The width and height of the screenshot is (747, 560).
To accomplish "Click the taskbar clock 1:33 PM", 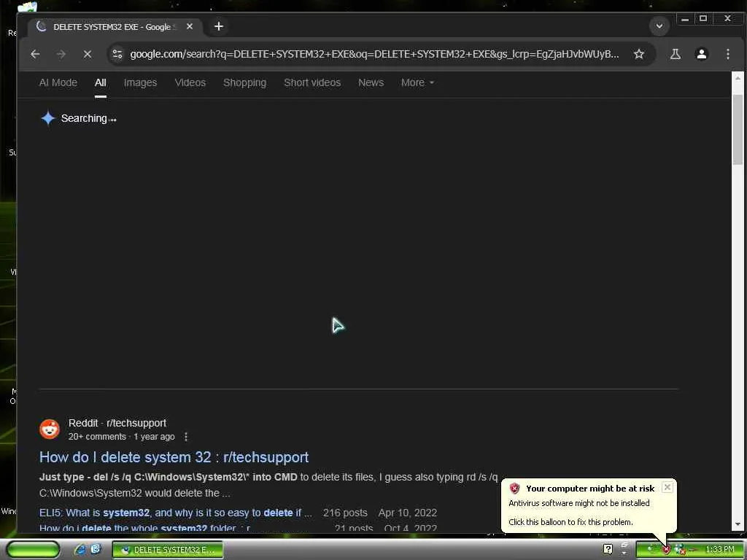I will tap(720, 550).
